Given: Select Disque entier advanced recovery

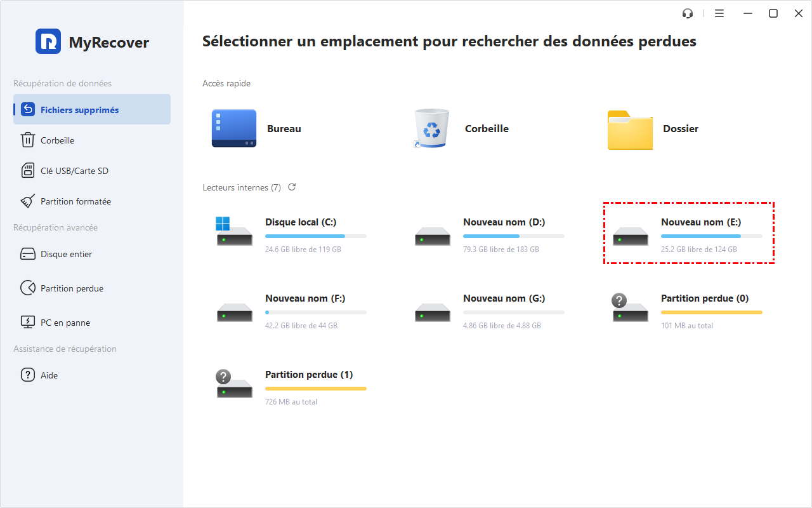Looking at the screenshot, I should coord(66,254).
